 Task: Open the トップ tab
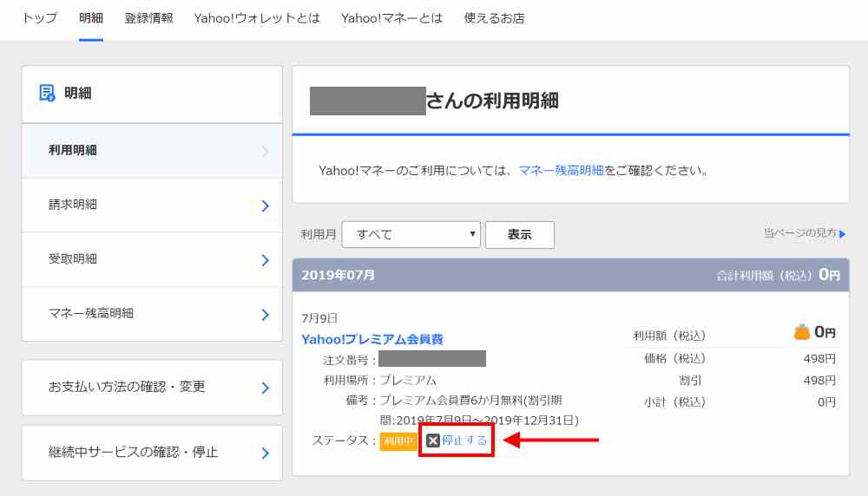(x=40, y=18)
